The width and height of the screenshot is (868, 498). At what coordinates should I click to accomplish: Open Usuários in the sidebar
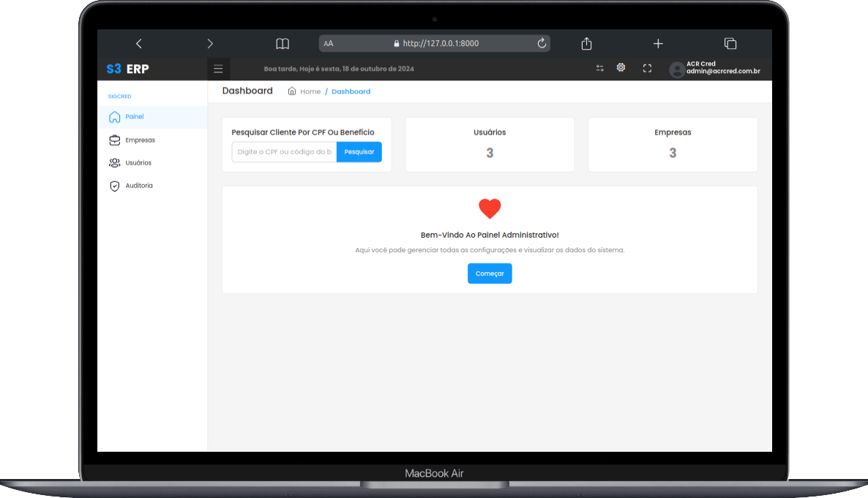pos(152,162)
